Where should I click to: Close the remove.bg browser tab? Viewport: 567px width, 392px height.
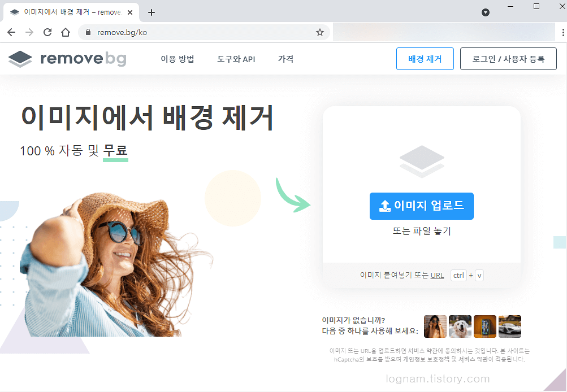[x=130, y=12]
